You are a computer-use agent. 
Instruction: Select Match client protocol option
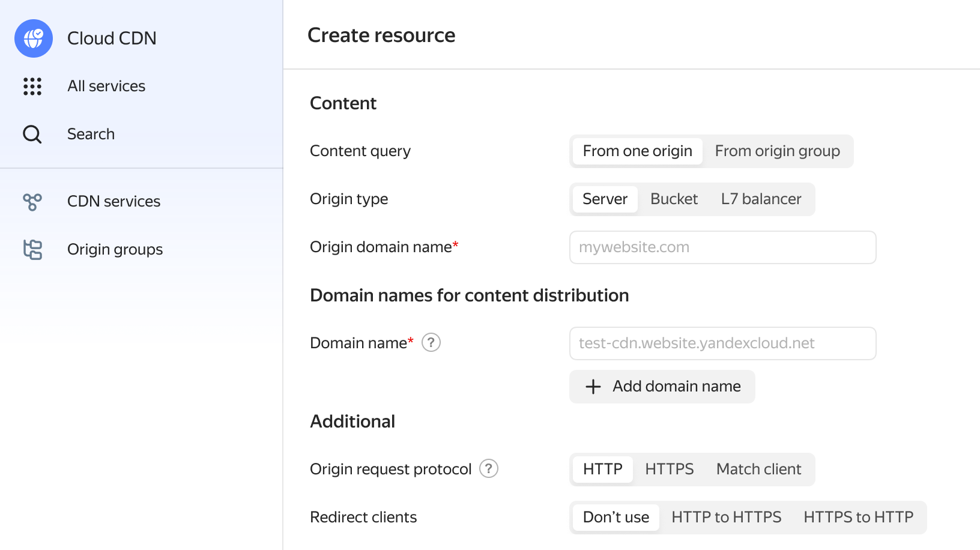point(758,469)
